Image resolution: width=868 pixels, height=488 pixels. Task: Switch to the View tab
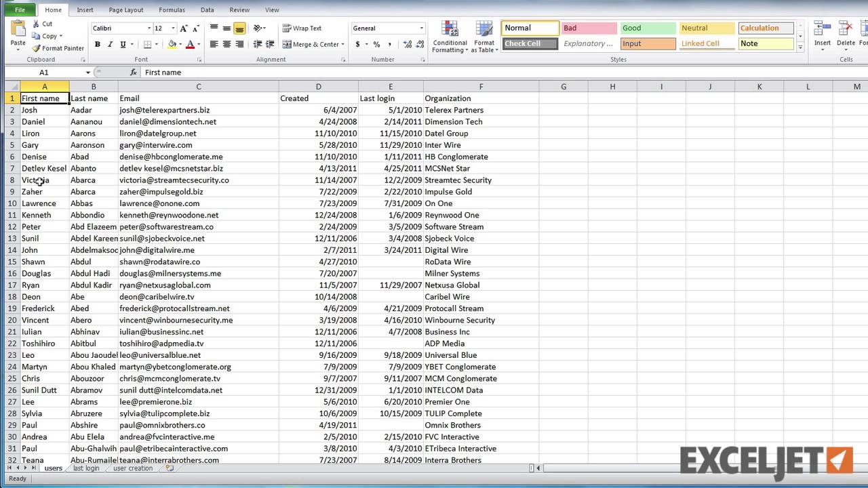[272, 10]
